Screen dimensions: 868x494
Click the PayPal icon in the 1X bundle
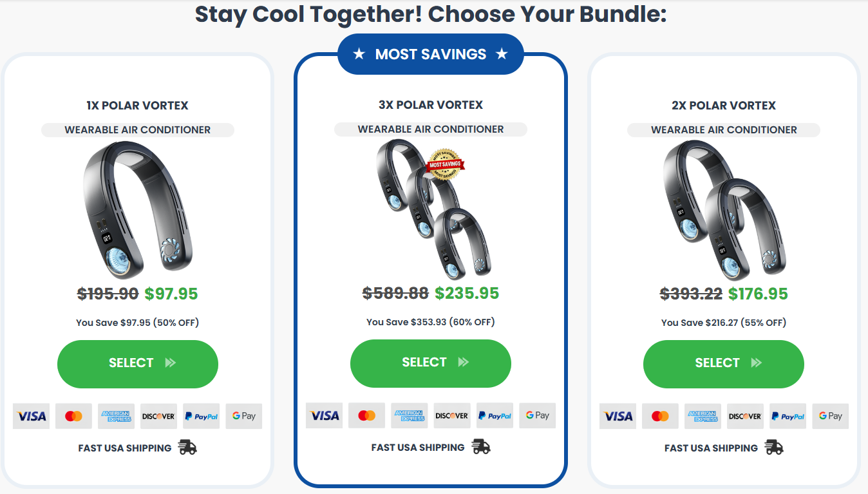click(201, 416)
